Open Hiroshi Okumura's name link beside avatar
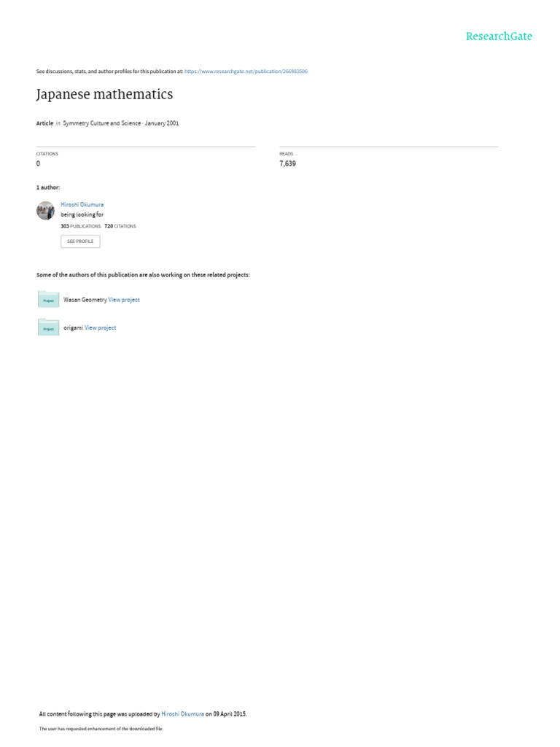 (82, 204)
